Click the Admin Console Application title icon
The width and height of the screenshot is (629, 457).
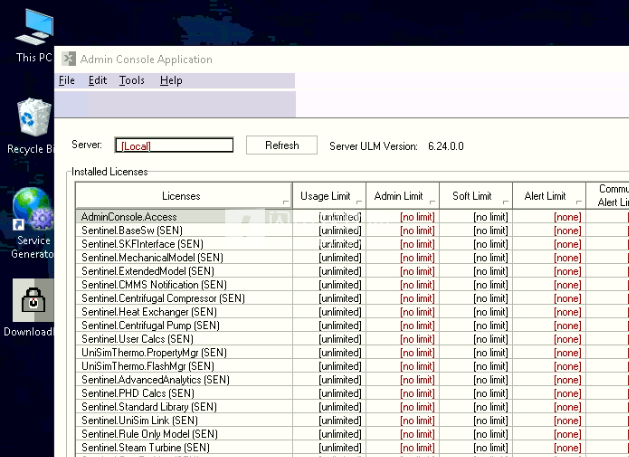click(x=69, y=59)
